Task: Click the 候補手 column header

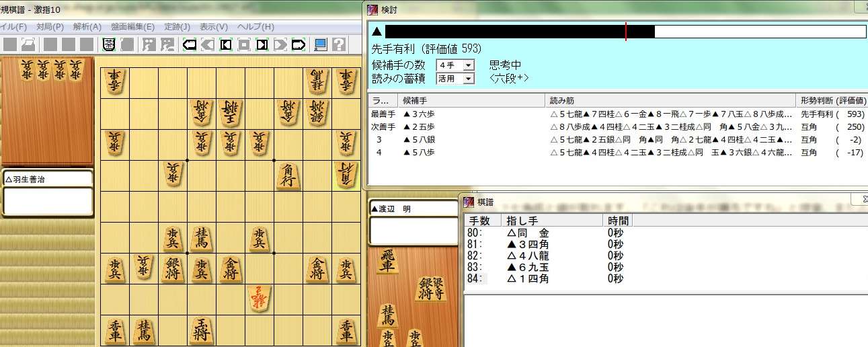Action: [471, 100]
